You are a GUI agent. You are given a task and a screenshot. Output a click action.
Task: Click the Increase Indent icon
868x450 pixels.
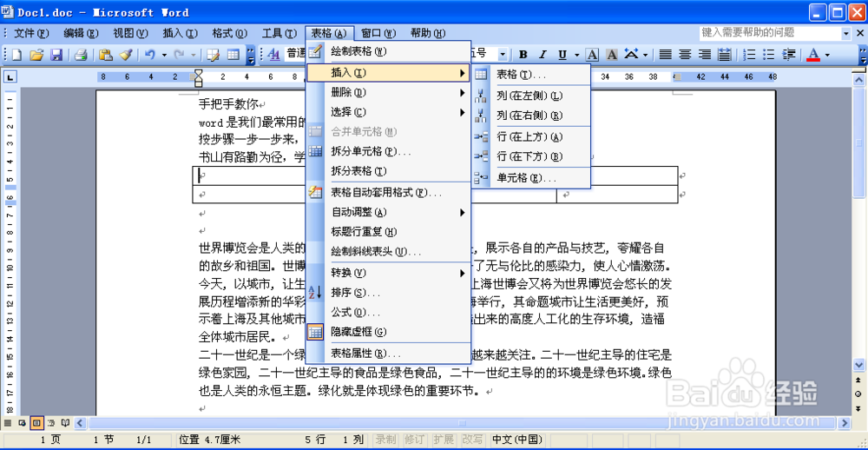[x=788, y=55]
